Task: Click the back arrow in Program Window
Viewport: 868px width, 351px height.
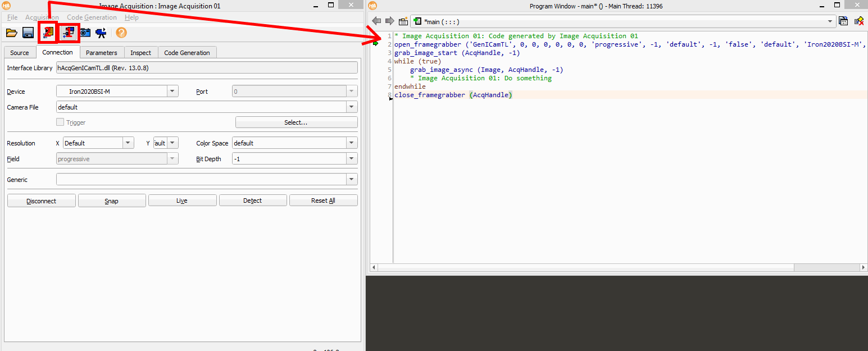Action: pos(376,21)
